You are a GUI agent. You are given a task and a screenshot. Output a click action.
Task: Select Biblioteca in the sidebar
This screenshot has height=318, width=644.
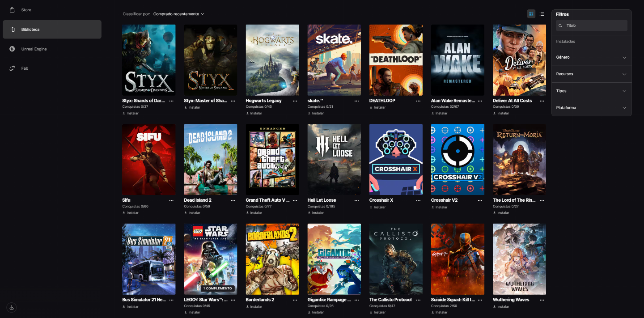coord(52,30)
